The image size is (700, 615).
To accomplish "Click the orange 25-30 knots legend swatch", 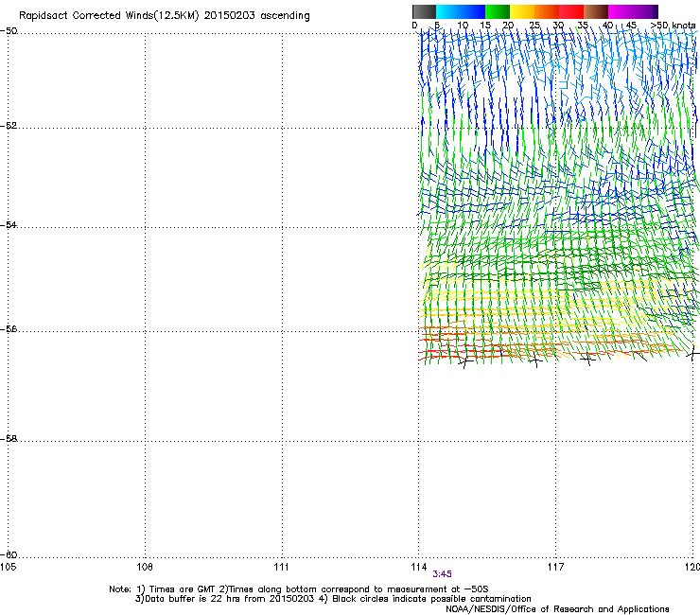I will (x=547, y=11).
